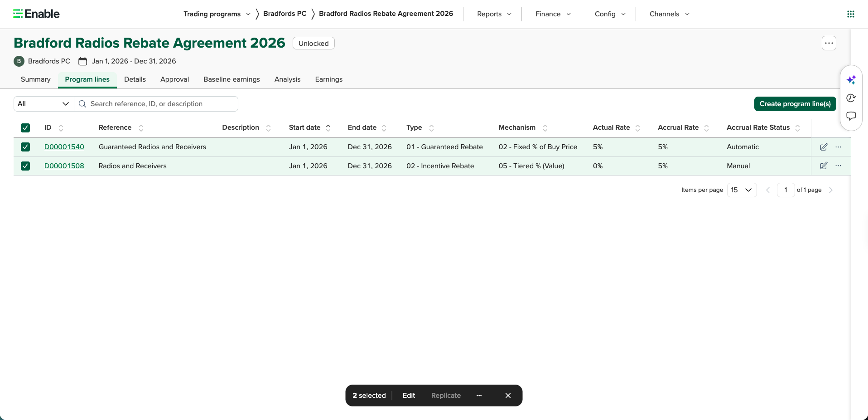Switch to the Analysis tab
This screenshot has height=420, width=868.
[x=287, y=79]
